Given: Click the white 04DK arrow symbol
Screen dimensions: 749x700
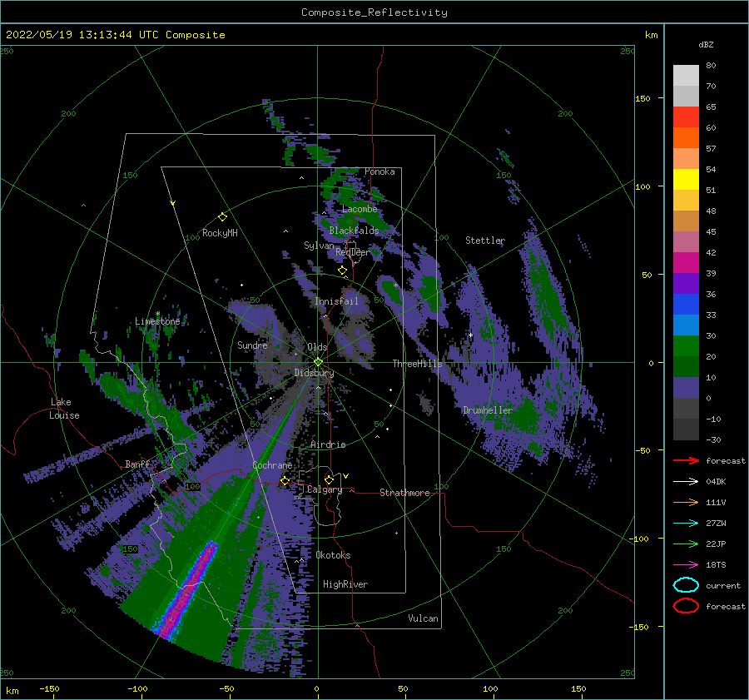Looking at the screenshot, I should coord(686,482).
